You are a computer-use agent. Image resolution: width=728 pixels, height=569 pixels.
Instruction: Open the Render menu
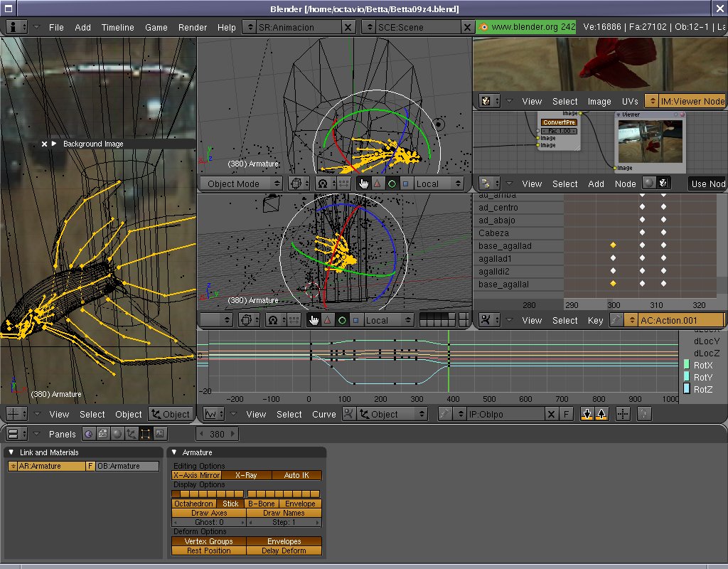coord(193,27)
